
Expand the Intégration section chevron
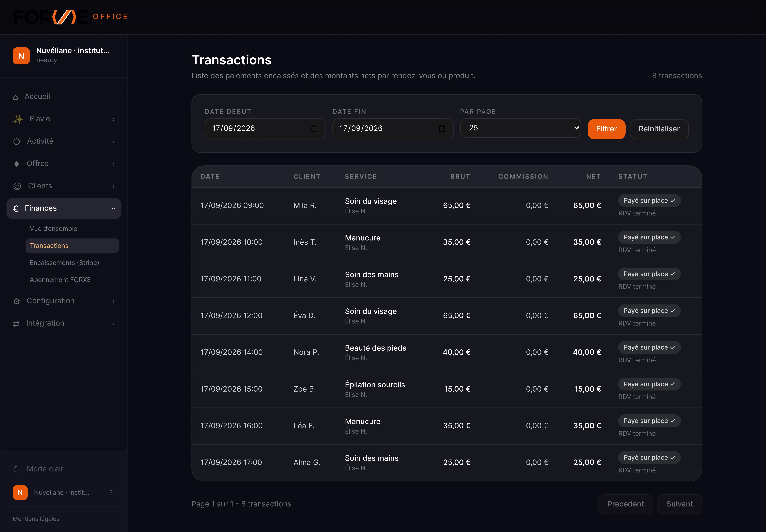click(114, 324)
